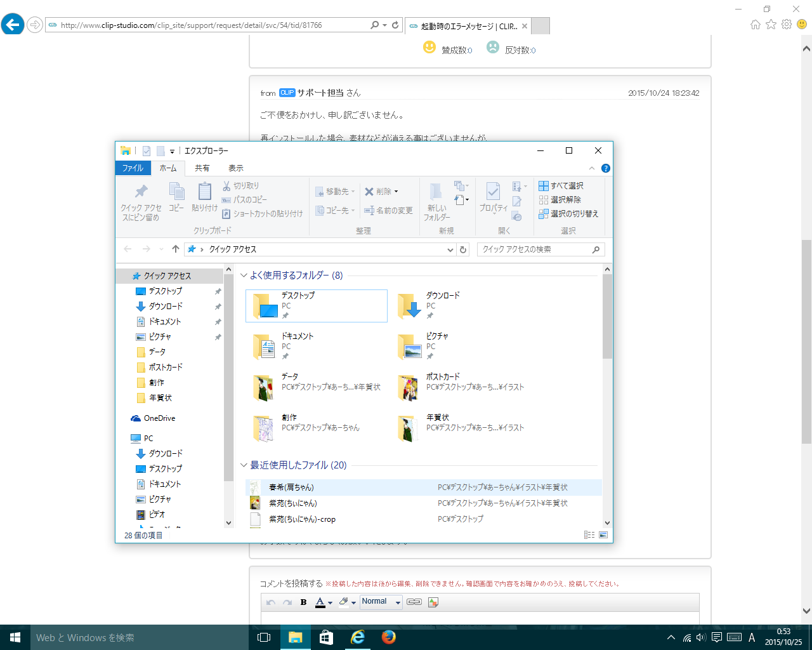Screen dimensions: 812x650
Task: Click the クイック アクセスの検索 search box
Action: pyautogui.click(x=535, y=249)
